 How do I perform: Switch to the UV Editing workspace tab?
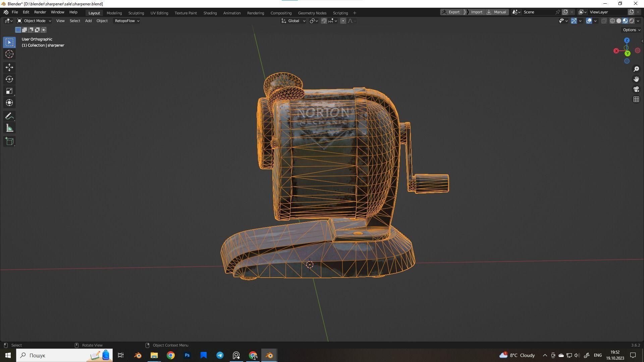(159, 13)
